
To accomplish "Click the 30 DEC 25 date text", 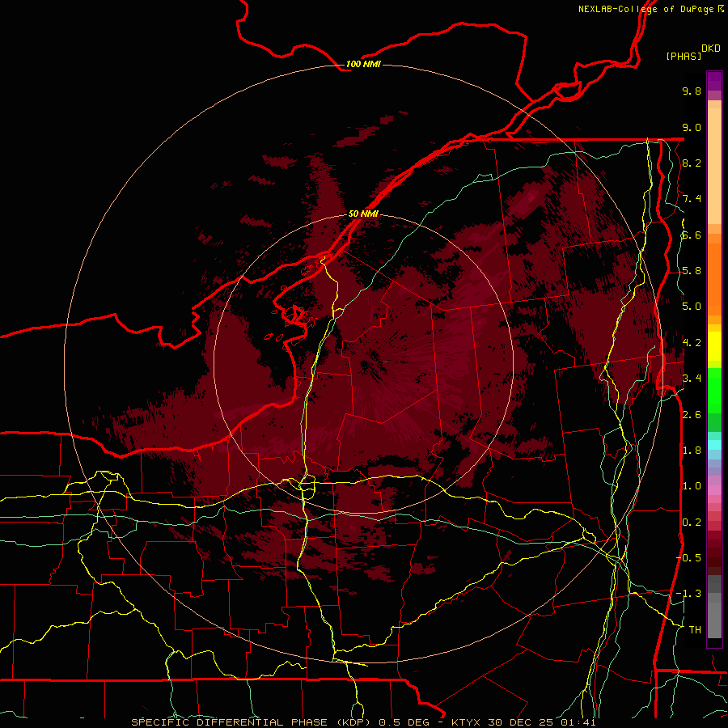I will point(522,722).
